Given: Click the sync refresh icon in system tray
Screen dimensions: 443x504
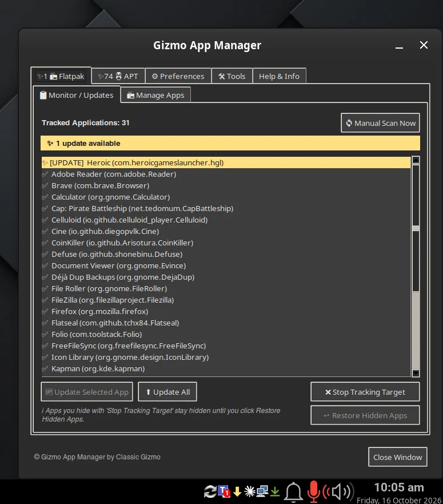Looking at the screenshot, I should coord(210,492).
